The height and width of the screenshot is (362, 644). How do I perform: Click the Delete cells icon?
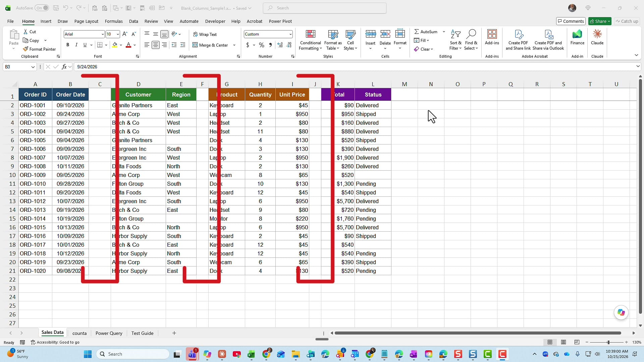tap(385, 34)
